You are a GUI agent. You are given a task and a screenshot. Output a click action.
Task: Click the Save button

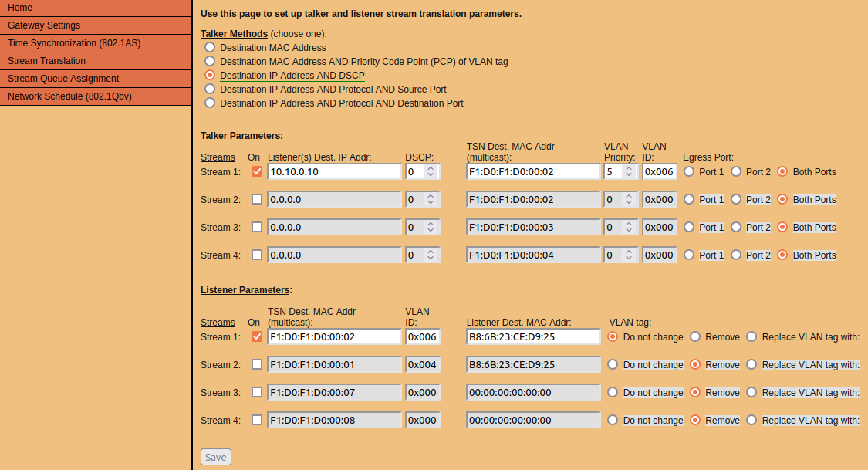216,457
